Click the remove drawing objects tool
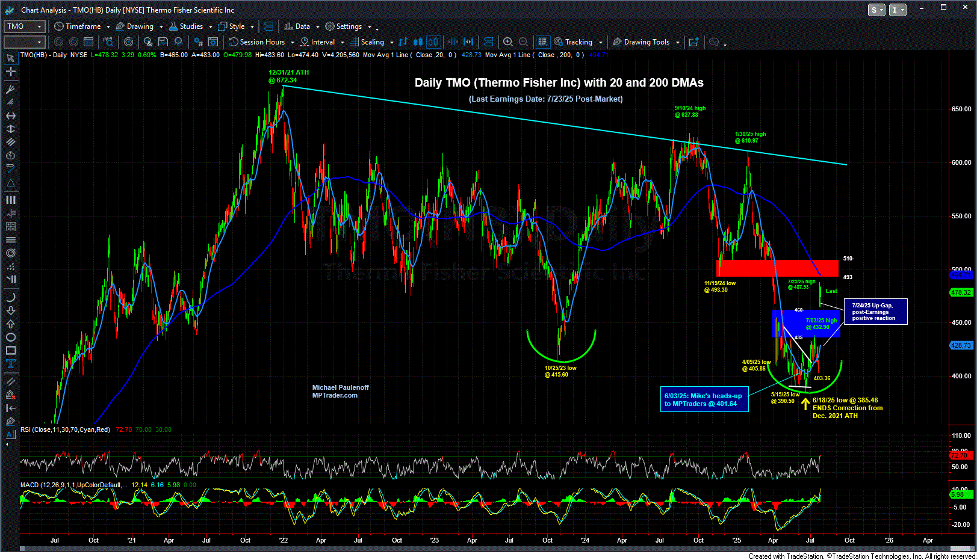Viewport: 977px width, 560px height. [x=10, y=395]
